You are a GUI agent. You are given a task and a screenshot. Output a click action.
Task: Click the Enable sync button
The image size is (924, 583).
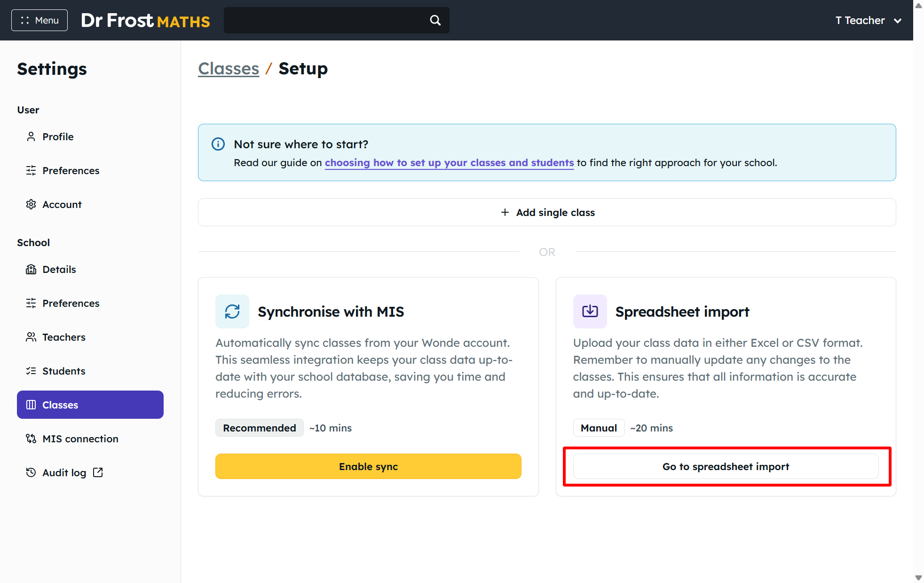[368, 466]
